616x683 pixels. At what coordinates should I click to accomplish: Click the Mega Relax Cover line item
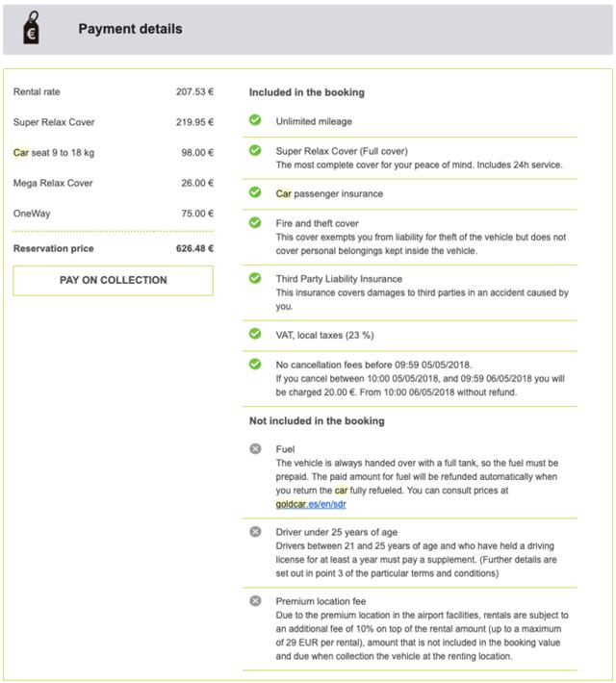113,183
